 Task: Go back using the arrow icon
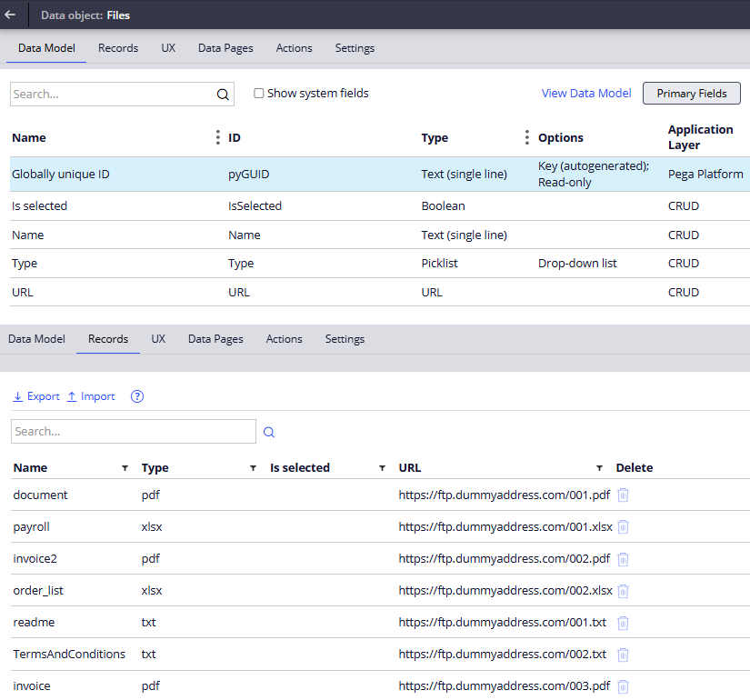click(x=10, y=15)
